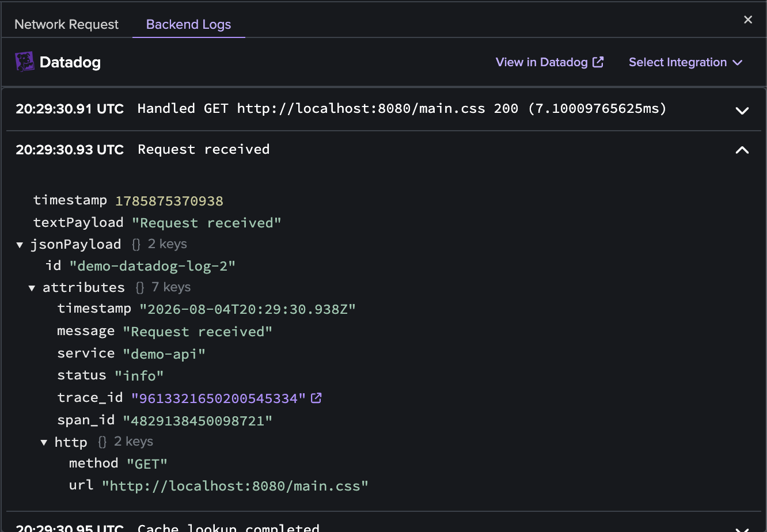Select url value "http://localhost:8080/main.css"
Screen dimensions: 767x532
pyautogui.click(x=235, y=486)
